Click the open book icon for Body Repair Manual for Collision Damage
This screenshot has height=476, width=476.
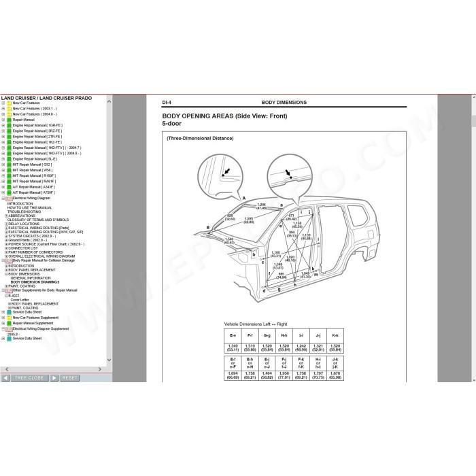(9, 260)
